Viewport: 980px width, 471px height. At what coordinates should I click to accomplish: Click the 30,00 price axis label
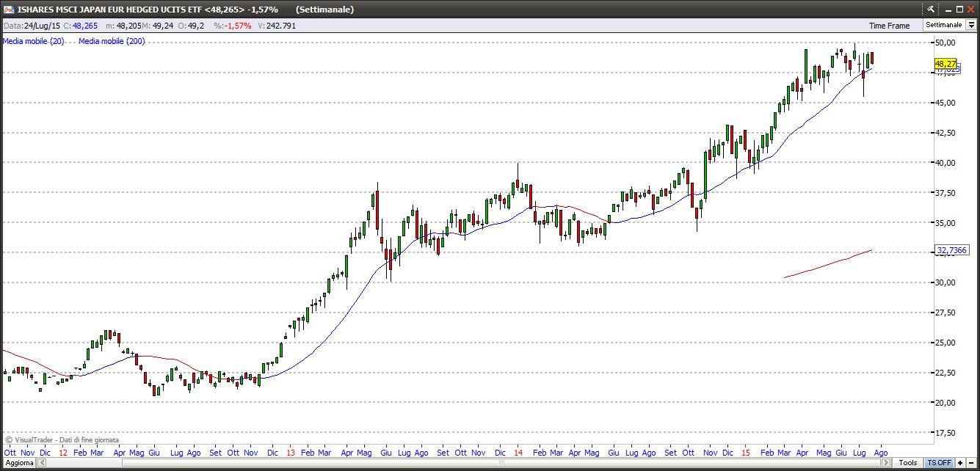coord(945,282)
